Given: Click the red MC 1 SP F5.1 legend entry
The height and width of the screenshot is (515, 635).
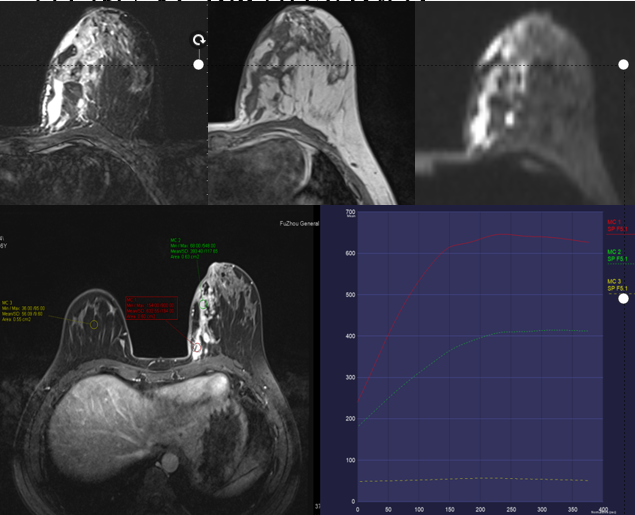Looking at the screenshot, I should point(617,226).
